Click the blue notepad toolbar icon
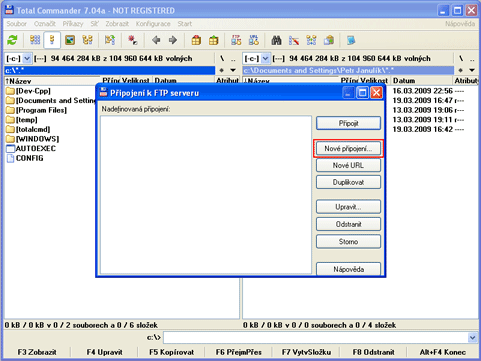481x361 pixels. coord(351,40)
